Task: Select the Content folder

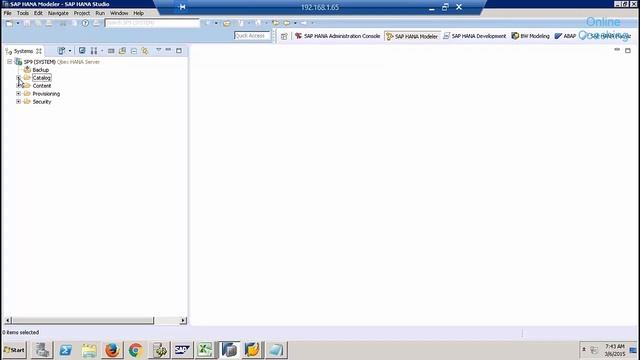Action: [42, 86]
